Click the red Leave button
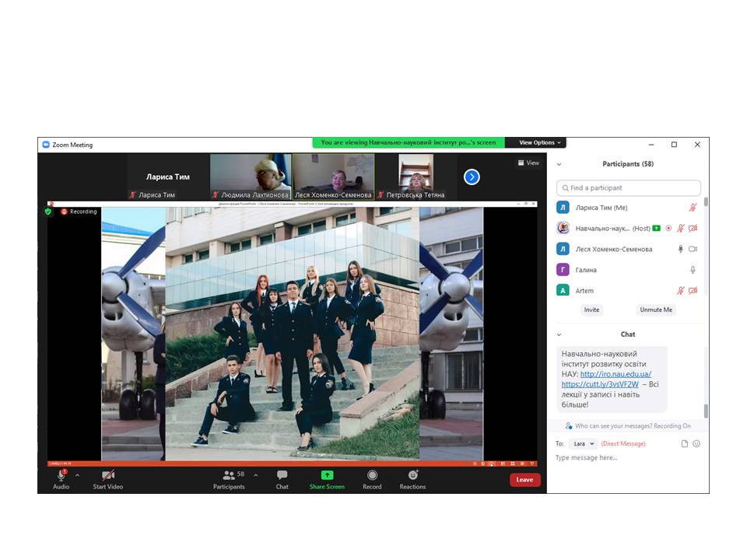The height and width of the screenshot is (560, 747). (x=524, y=480)
